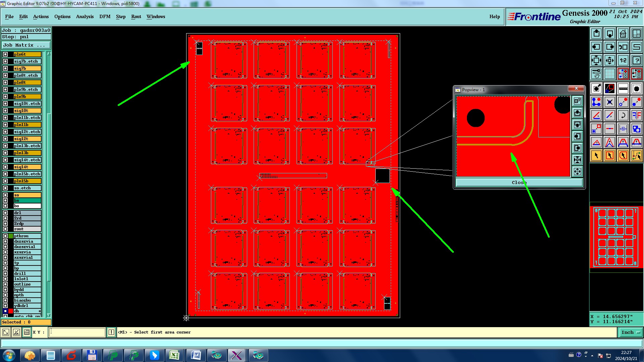Click the X Y coordinate input field
644x362 pixels.
point(77,332)
